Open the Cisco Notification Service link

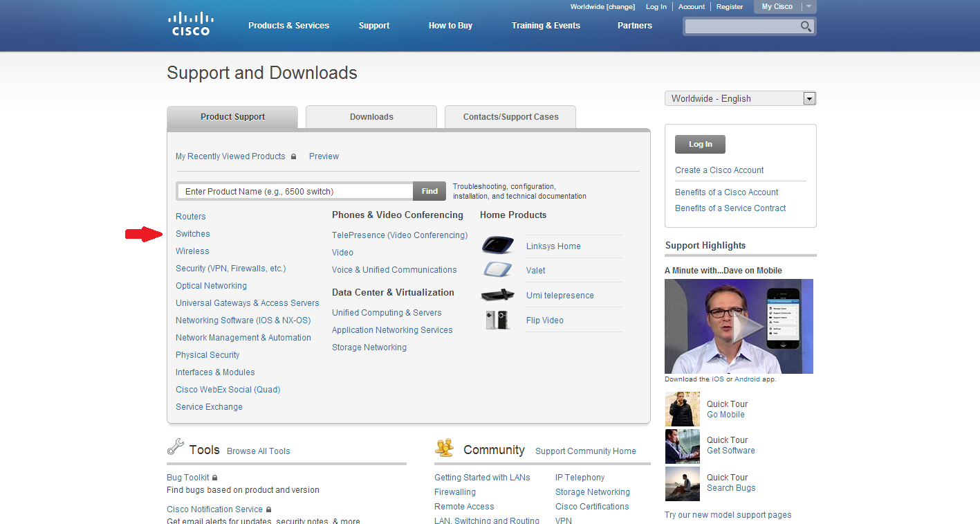pos(214,509)
